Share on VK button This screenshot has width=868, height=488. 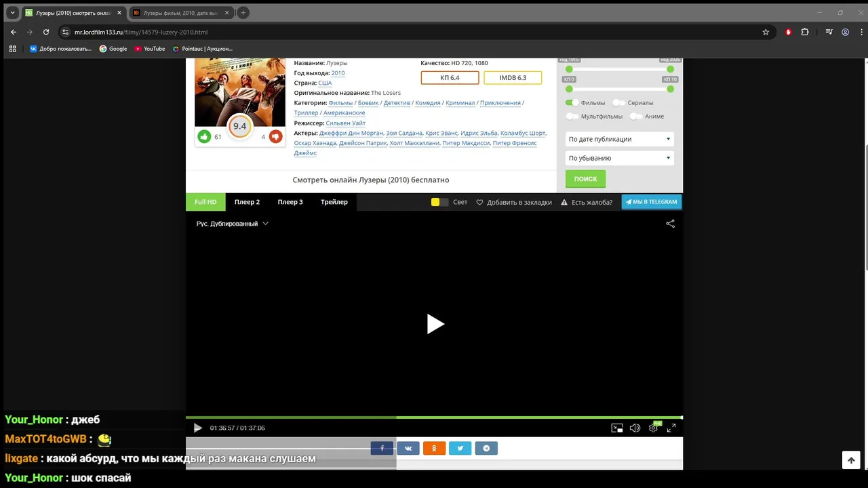point(408,448)
